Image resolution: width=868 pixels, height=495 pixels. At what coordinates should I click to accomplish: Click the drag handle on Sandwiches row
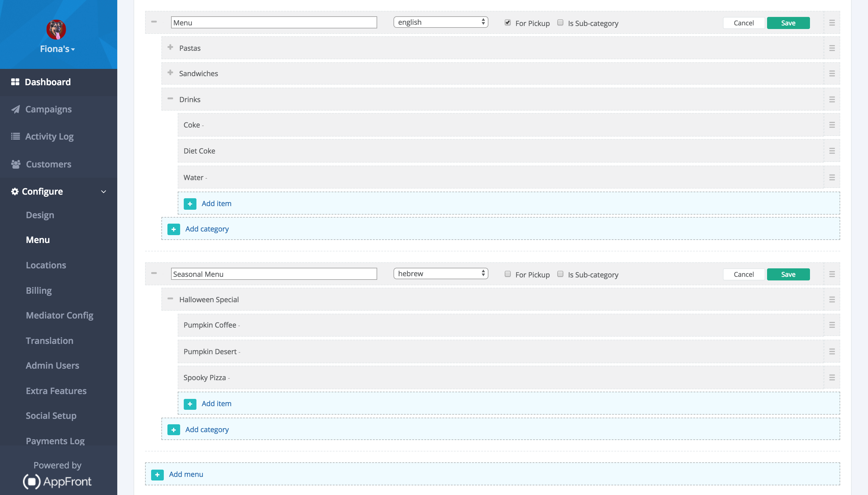832,73
